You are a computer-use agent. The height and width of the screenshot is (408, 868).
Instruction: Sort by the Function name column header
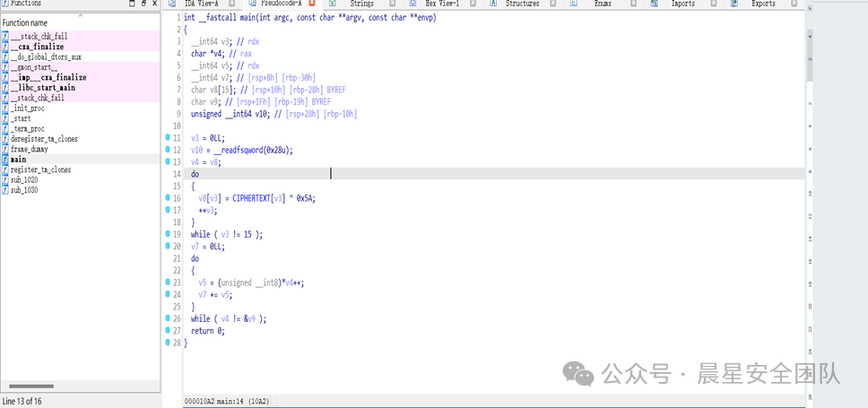pyautogui.click(x=25, y=22)
